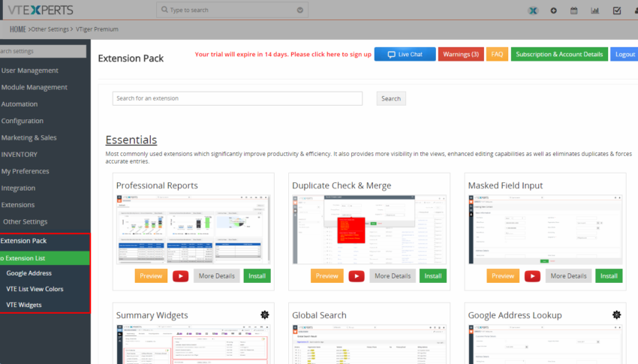Click the Other Settings breadcrumb
This screenshot has width=638, height=364.
tap(50, 29)
